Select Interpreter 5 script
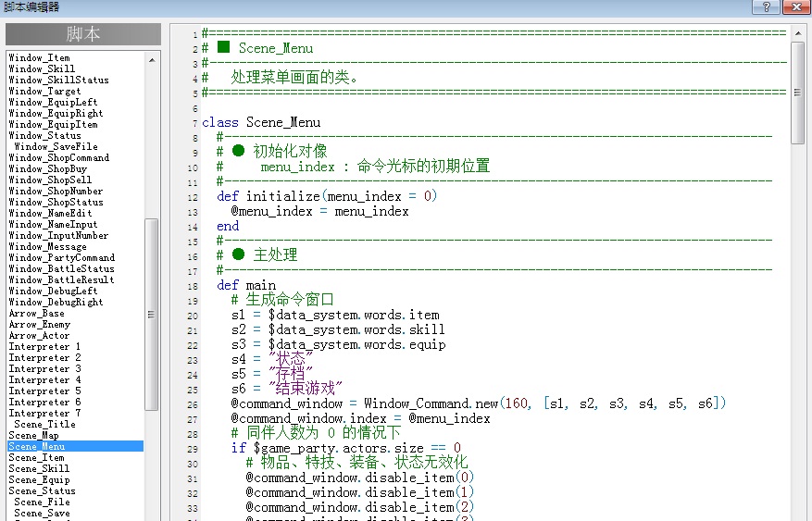Image resolution: width=812 pixels, height=521 pixels. coord(44,391)
